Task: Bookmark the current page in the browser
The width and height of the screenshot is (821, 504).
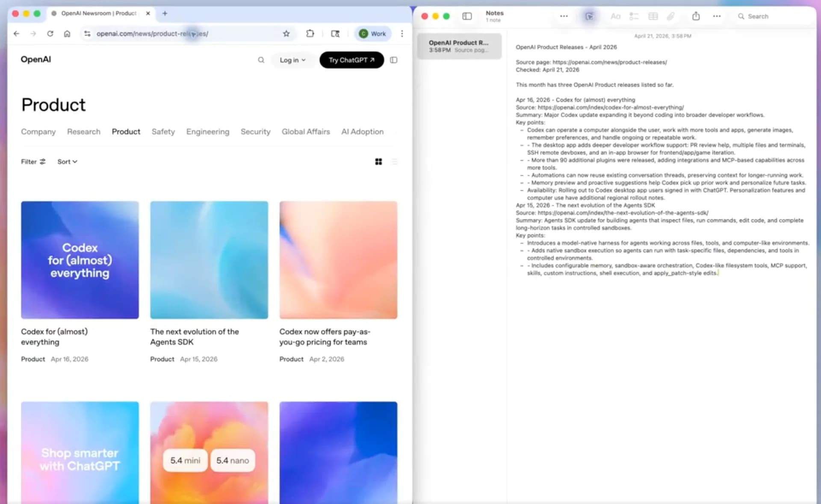Action: pos(286,33)
